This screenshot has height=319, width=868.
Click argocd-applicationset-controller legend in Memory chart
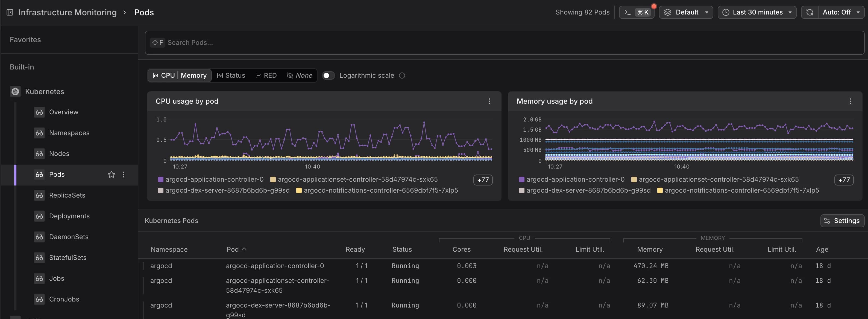715,180
